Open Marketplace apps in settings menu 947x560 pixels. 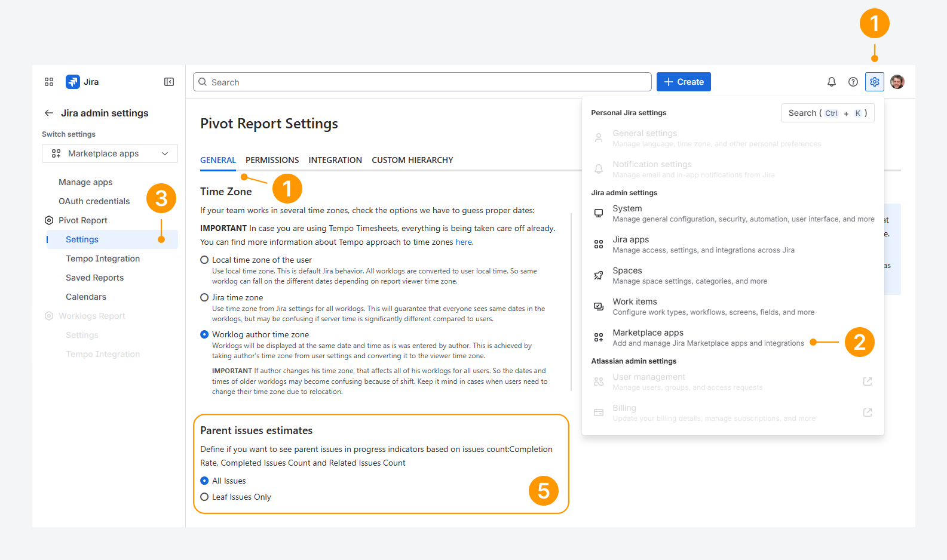coord(733,337)
